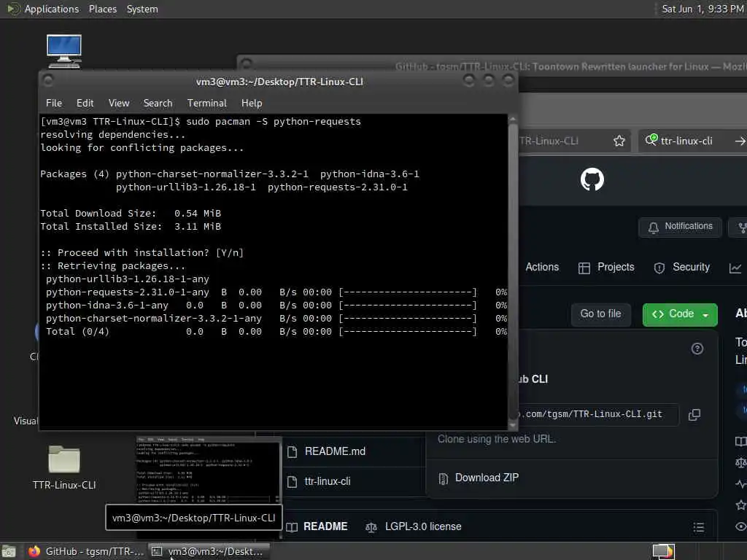Open the Applications menu in the top panel
The image size is (747, 560).
(52, 9)
